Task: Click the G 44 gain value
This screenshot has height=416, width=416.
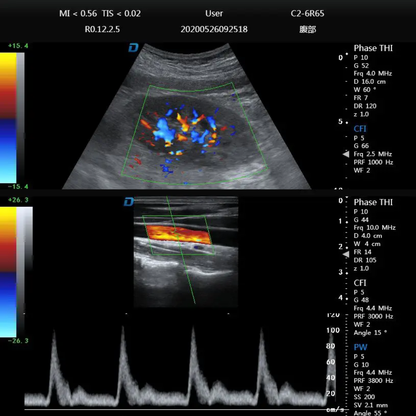Action: (x=361, y=220)
